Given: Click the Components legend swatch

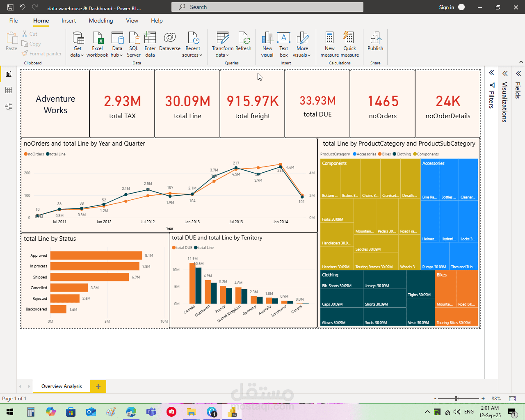Looking at the screenshot, I should [415, 154].
